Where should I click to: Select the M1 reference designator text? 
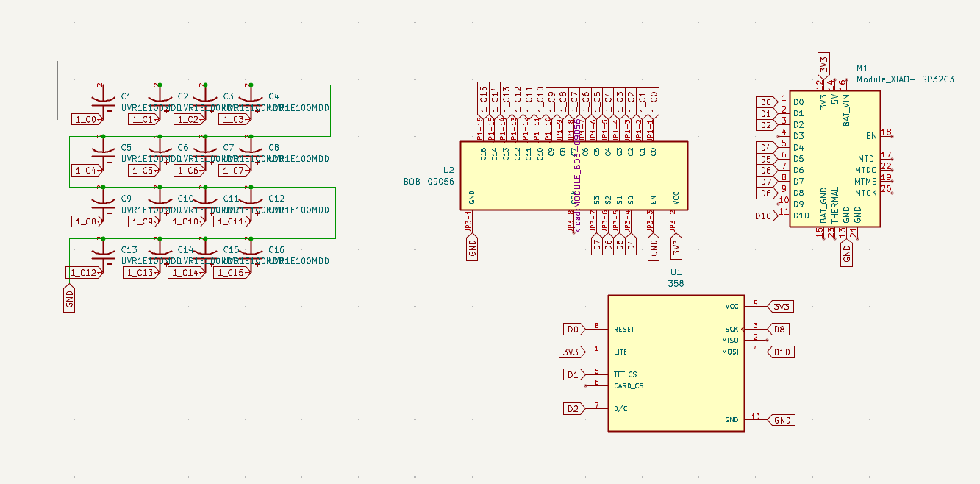(x=862, y=68)
